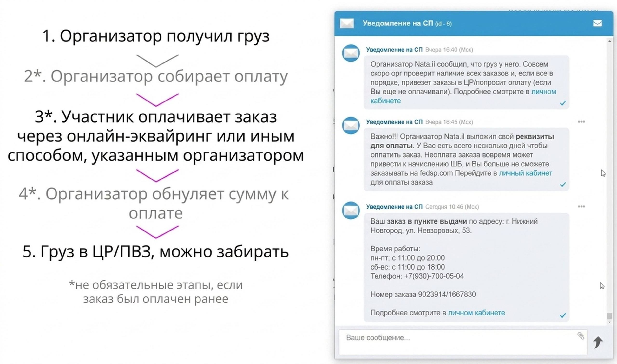
Task: Click bold text 'заказ в пункте выдачи'
Action: (427, 221)
